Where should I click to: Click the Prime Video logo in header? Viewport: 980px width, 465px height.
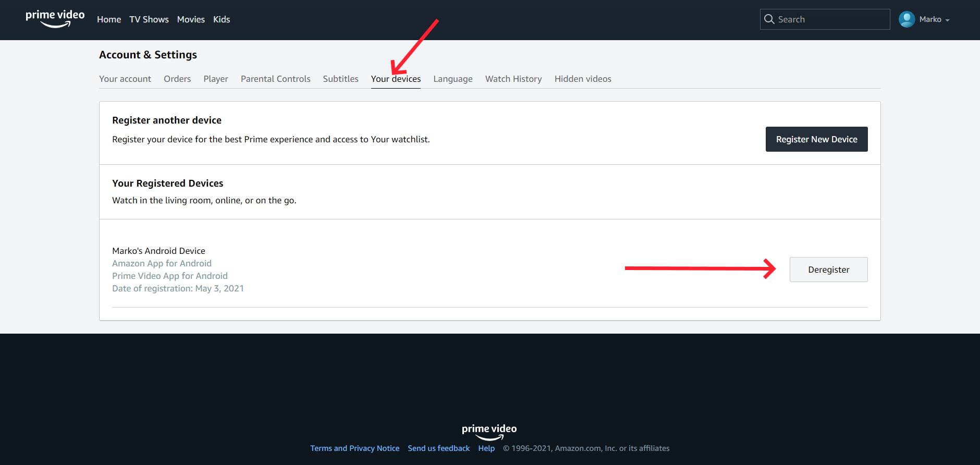click(55, 19)
